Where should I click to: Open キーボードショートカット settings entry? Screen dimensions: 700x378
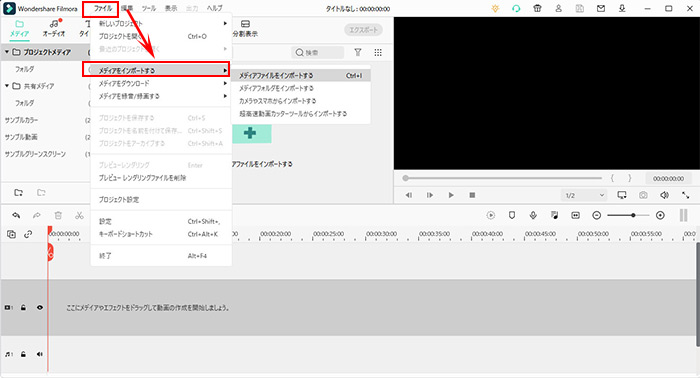point(161,234)
